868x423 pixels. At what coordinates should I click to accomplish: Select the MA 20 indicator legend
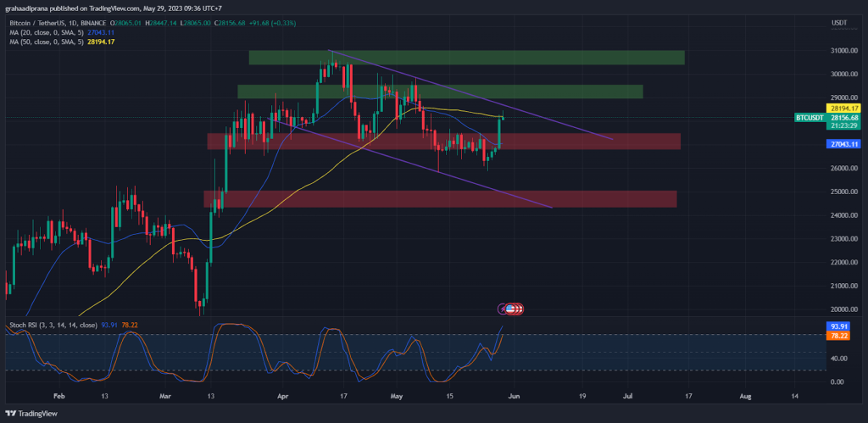coord(47,32)
